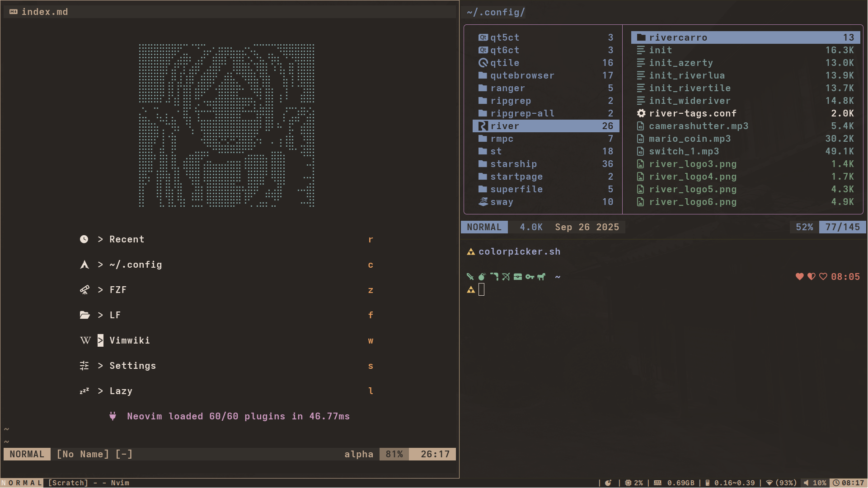Select the init_azerty file
The height and width of the screenshot is (488, 868).
(746, 63)
